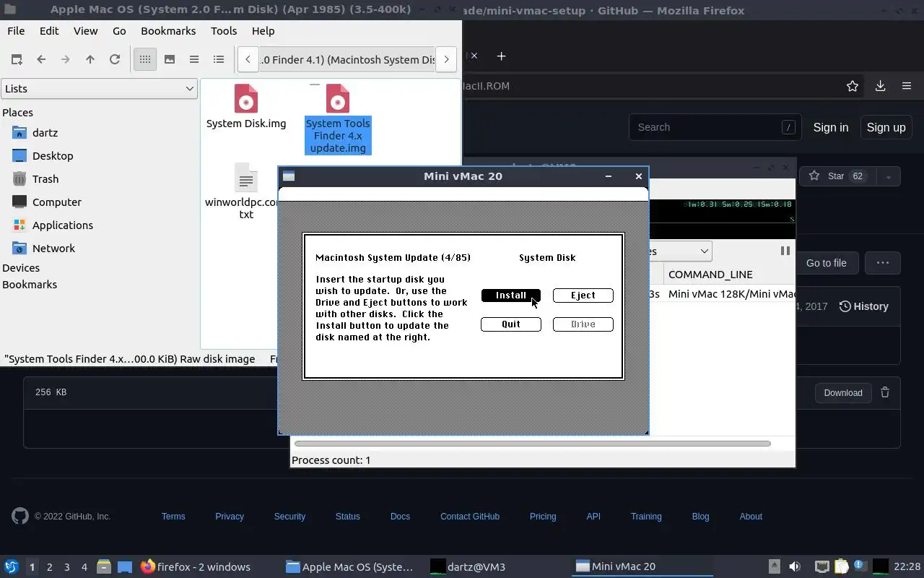This screenshot has height=578, width=924.
Task: Click Install in Mini vMac dialog
Action: click(x=510, y=295)
